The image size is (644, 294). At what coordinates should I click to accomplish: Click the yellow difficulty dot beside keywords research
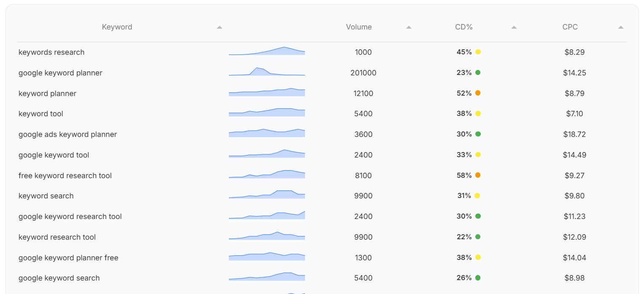coord(478,52)
